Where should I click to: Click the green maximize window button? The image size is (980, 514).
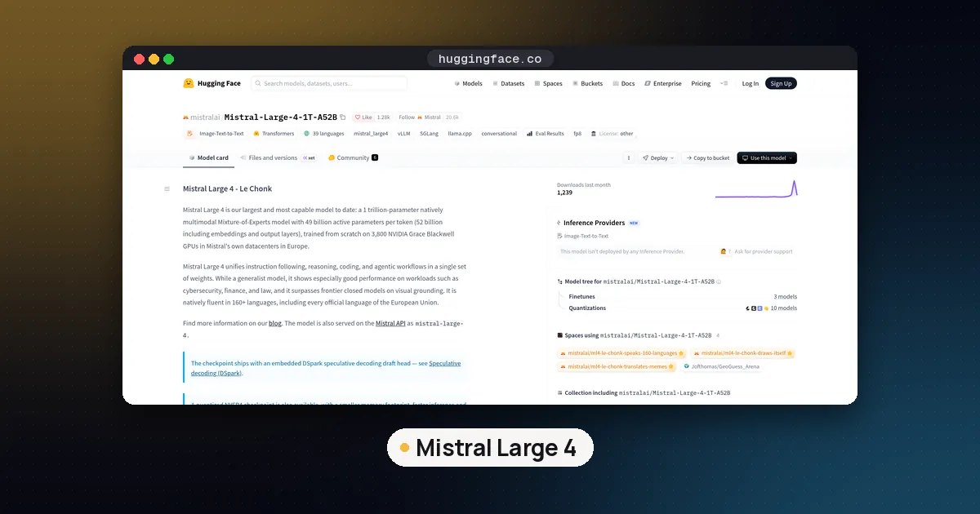coord(168,59)
